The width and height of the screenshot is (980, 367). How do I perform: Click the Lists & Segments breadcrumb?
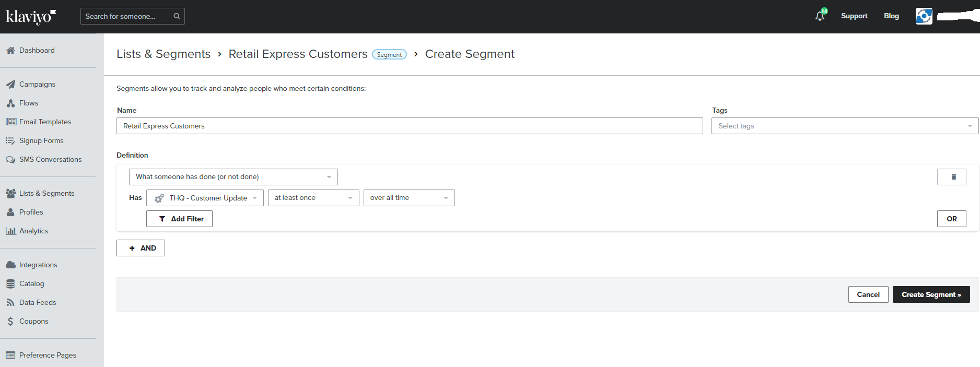click(164, 54)
